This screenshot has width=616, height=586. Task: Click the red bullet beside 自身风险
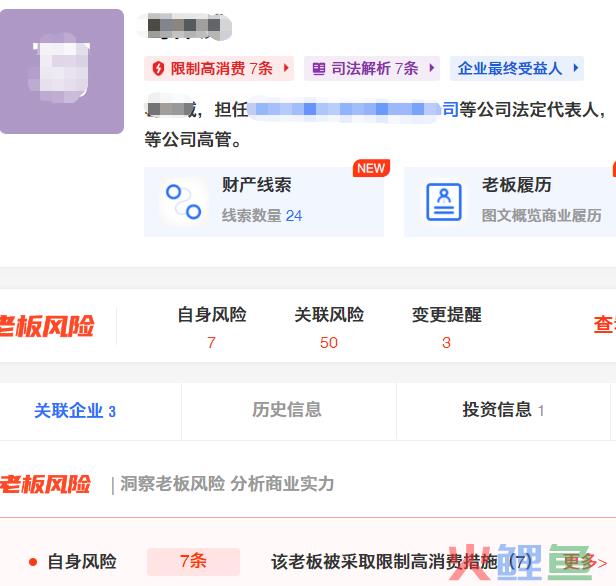click(33, 562)
